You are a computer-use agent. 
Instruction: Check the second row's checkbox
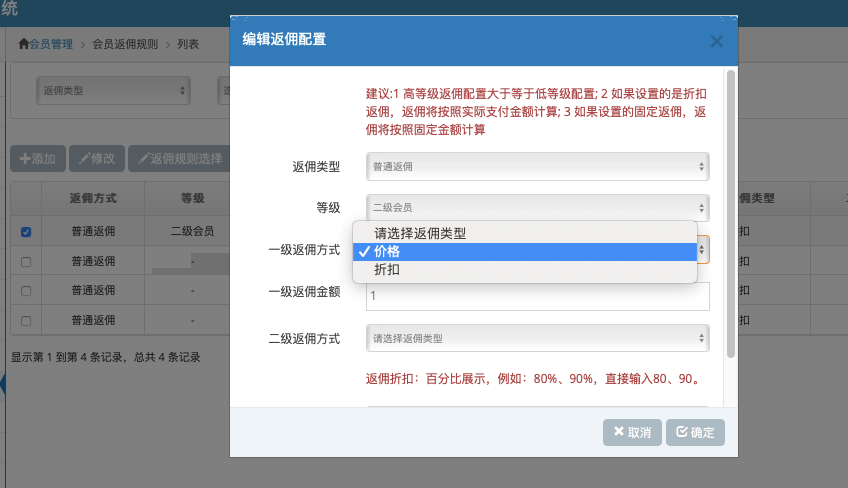(26, 262)
